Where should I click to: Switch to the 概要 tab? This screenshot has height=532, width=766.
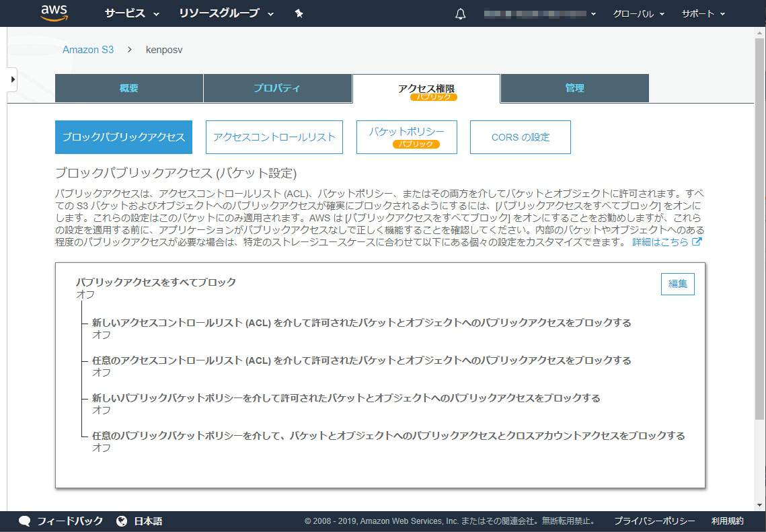coord(129,88)
